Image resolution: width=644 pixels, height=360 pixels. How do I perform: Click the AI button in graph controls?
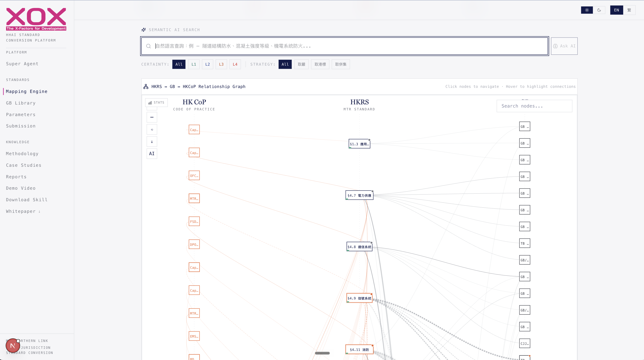pyautogui.click(x=152, y=154)
